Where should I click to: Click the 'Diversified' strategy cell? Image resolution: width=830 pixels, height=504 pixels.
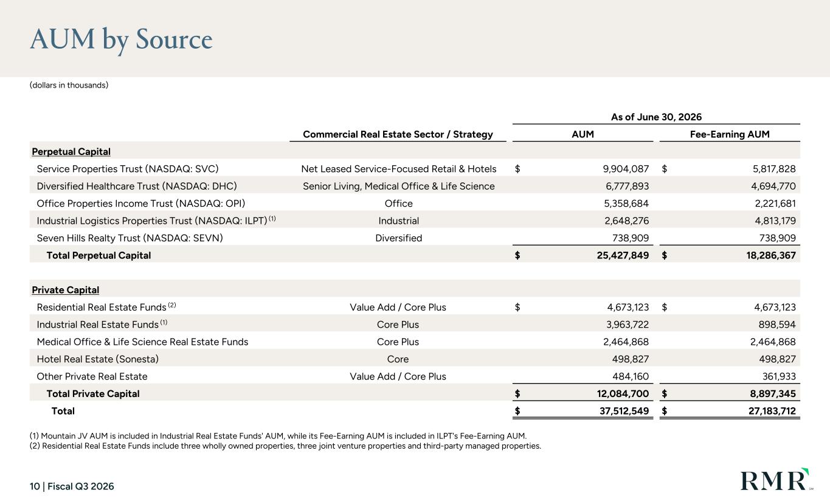(398, 238)
